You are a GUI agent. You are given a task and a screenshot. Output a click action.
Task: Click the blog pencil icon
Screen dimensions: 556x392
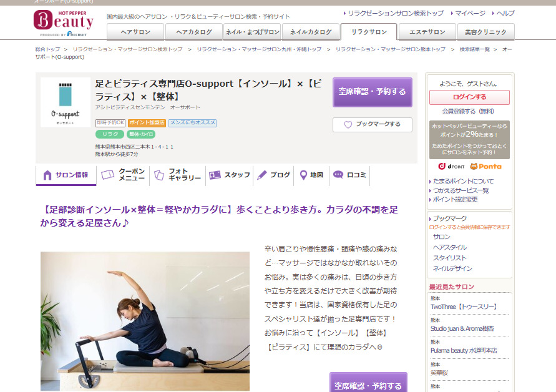click(262, 175)
